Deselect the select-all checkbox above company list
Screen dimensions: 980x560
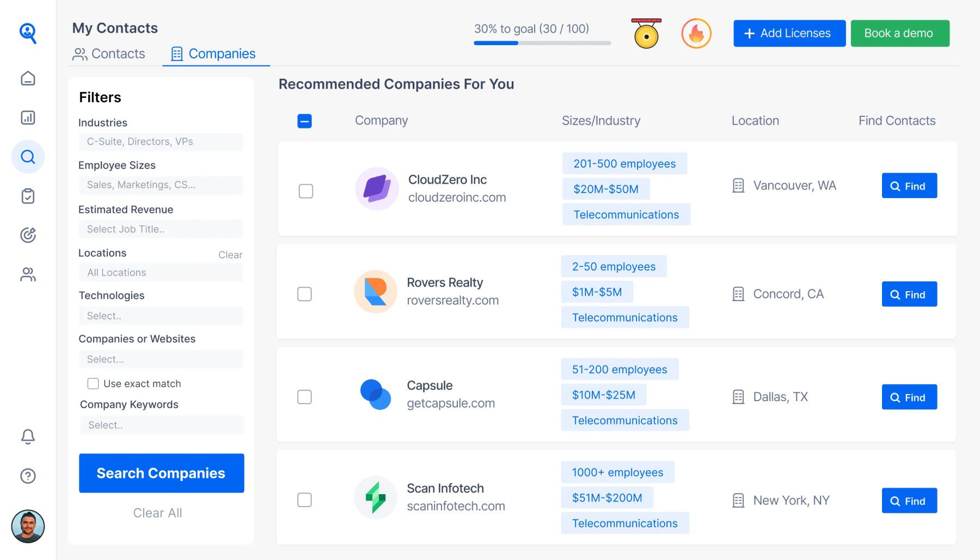click(305, 121)
